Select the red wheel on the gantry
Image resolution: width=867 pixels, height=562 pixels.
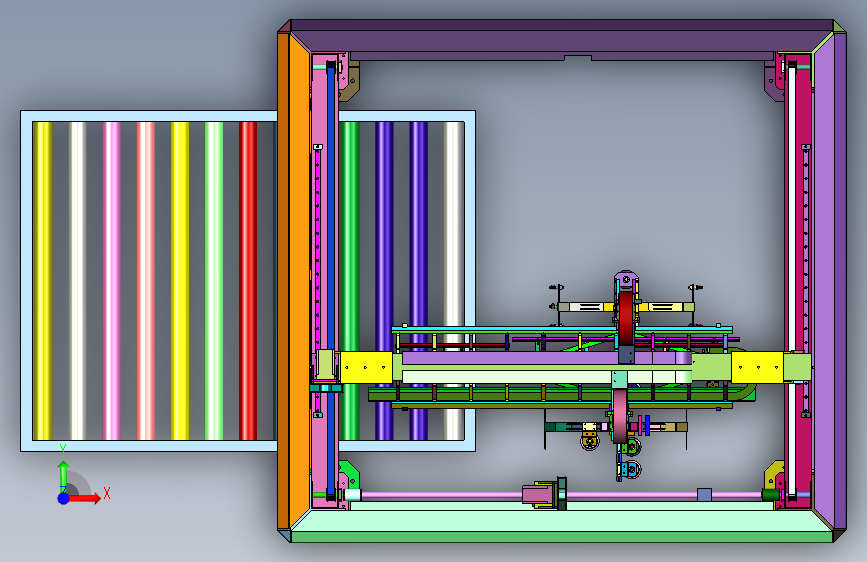pos(626,318)
